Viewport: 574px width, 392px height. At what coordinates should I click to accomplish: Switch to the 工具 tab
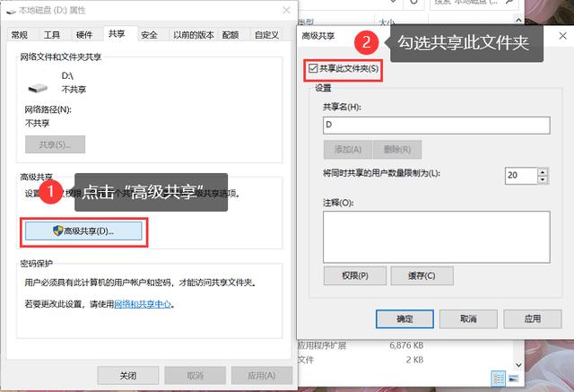[52, 35]
